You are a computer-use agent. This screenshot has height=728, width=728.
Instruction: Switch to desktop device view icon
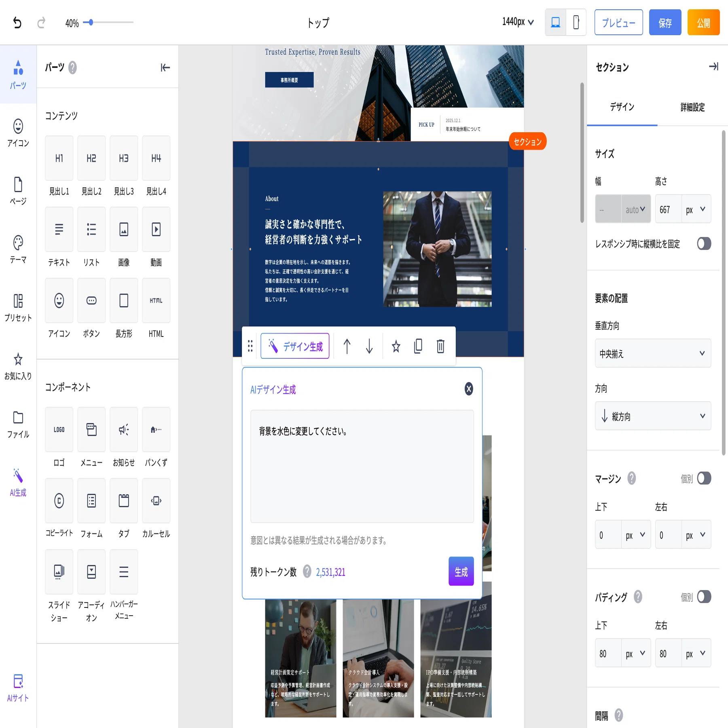(x=556, y=22)
